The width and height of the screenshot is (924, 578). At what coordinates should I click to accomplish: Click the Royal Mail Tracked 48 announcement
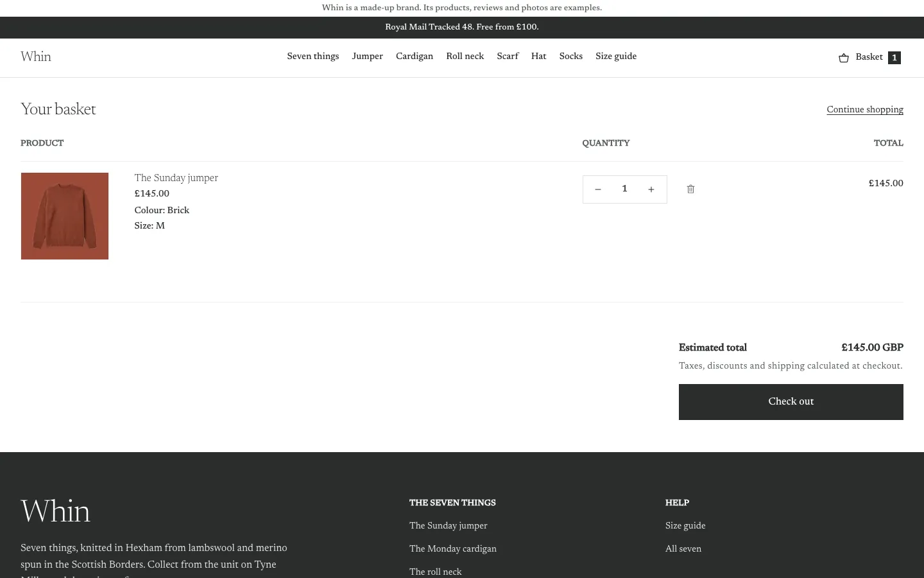pyautogui.click(x=462, y=27)
